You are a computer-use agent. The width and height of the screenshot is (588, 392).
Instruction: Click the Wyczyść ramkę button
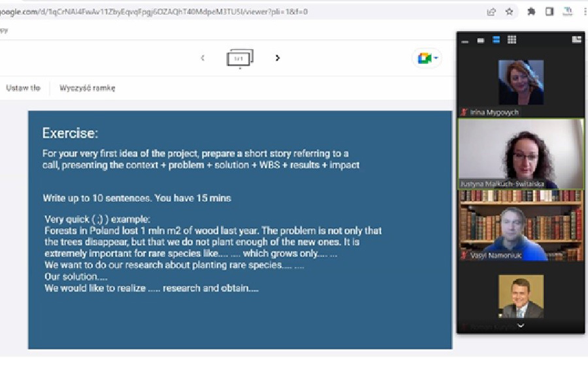point(88,88)
